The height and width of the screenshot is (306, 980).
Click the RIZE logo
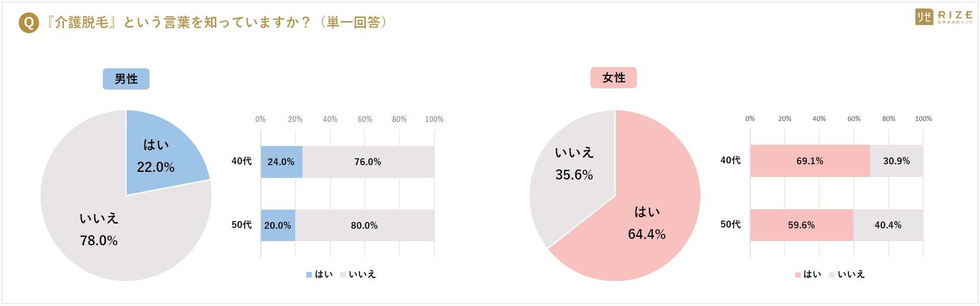click(943, 17)
